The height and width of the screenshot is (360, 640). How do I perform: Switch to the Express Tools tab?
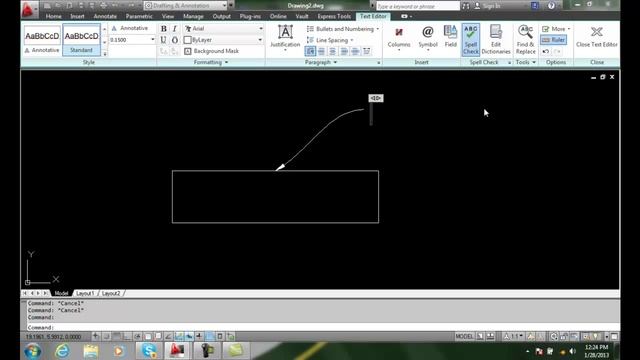(x=334, y=16)
